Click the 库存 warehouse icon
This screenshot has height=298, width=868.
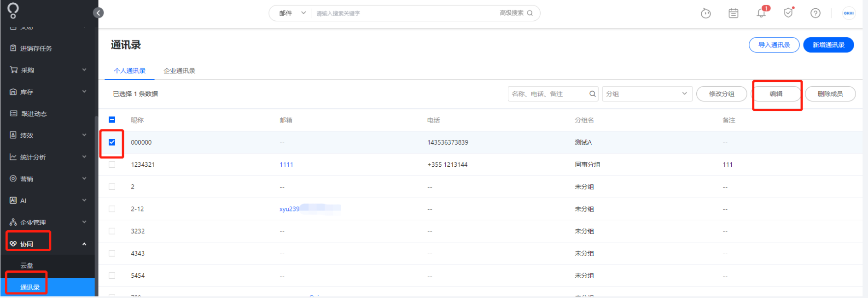point(13,92)
